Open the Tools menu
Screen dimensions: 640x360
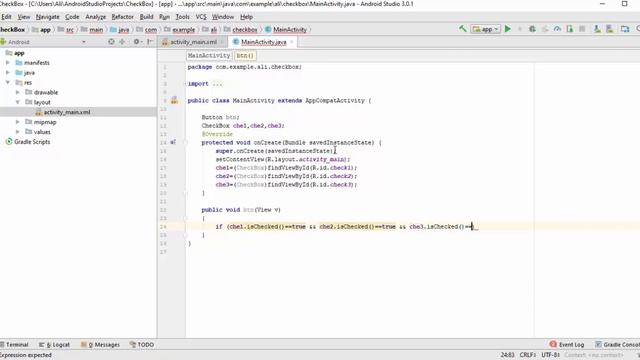tap(182, 17)
